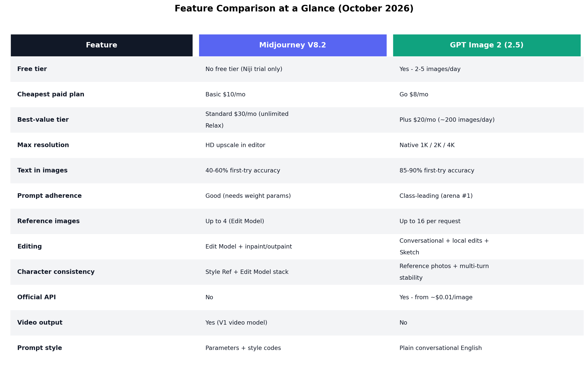Click the 'Yes - 2-5 images/day' cell
The image size is (588, 388).
[430, 69]
